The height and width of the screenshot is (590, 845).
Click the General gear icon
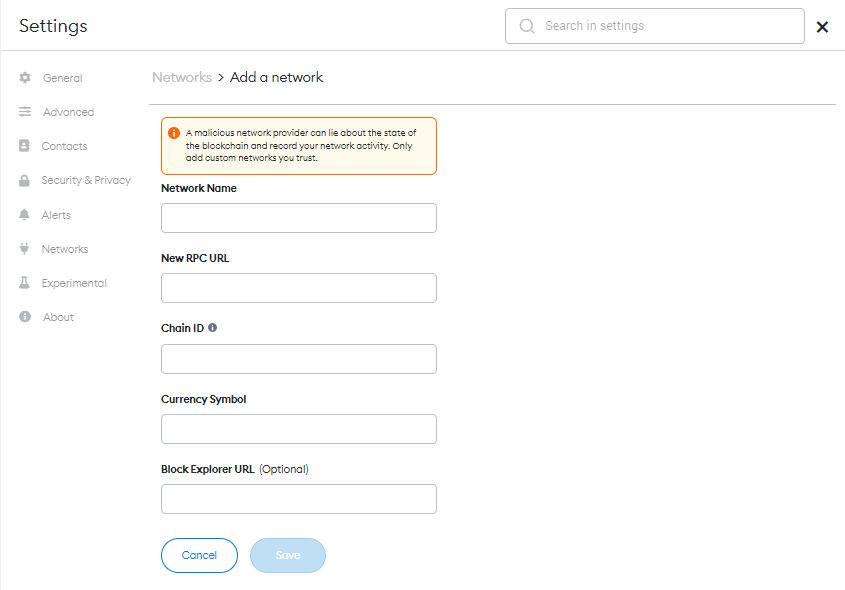click(25, 78)
